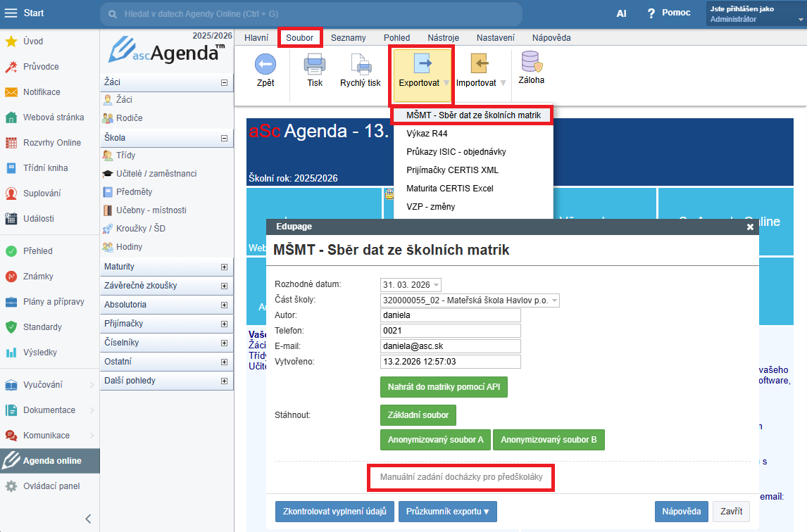Open the Průzkumník exportu dropdown button
Image resolution: width=807 pixels, height=532 pixels.
[x=448, y=512]
